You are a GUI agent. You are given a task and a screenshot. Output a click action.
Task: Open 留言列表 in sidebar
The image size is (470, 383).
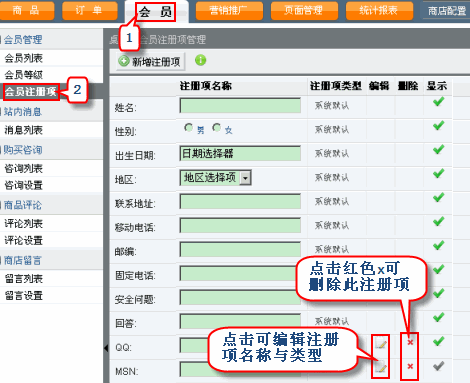[24, 279]
